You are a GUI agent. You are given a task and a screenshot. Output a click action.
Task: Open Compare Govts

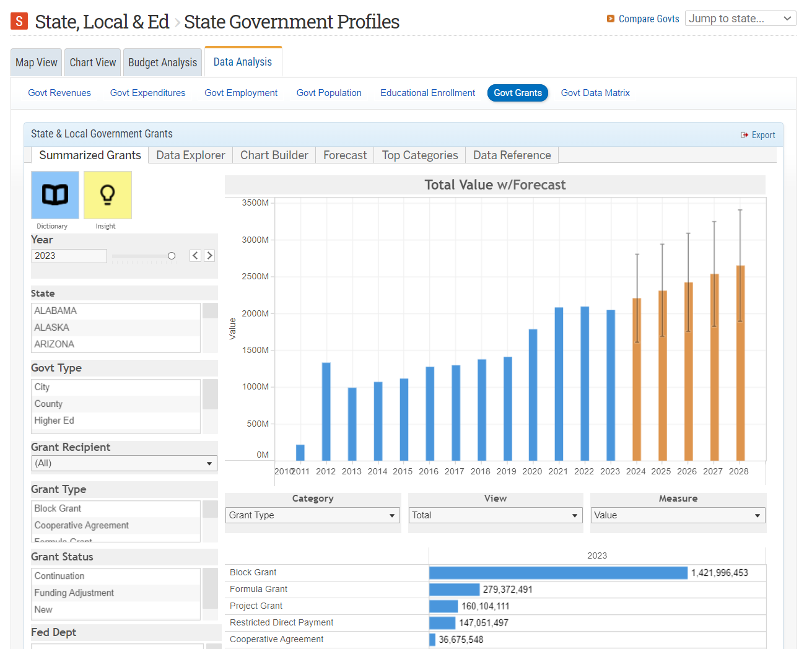click(648, 19)
